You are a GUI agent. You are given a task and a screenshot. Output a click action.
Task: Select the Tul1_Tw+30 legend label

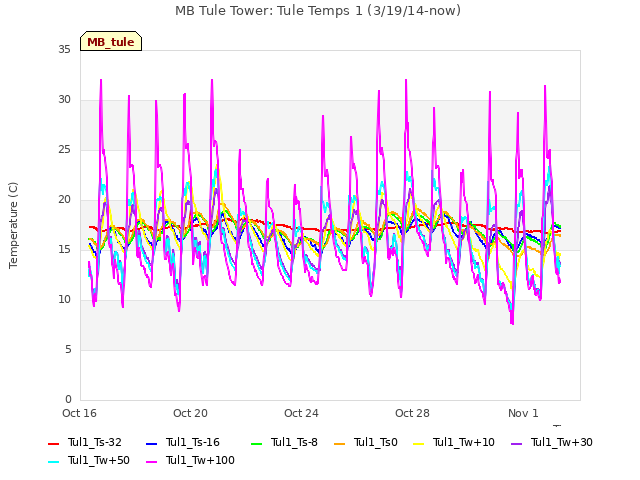pyautogui.click(x=562, y=442)
